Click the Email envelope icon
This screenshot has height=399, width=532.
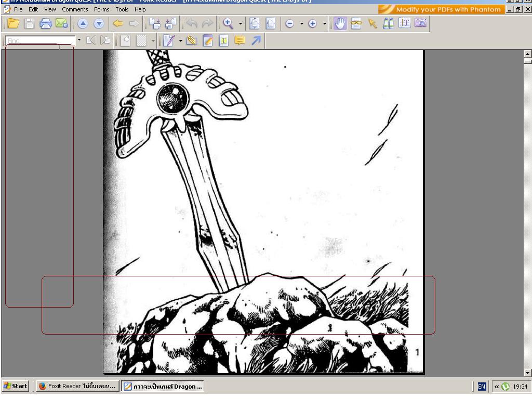point(62,23)
